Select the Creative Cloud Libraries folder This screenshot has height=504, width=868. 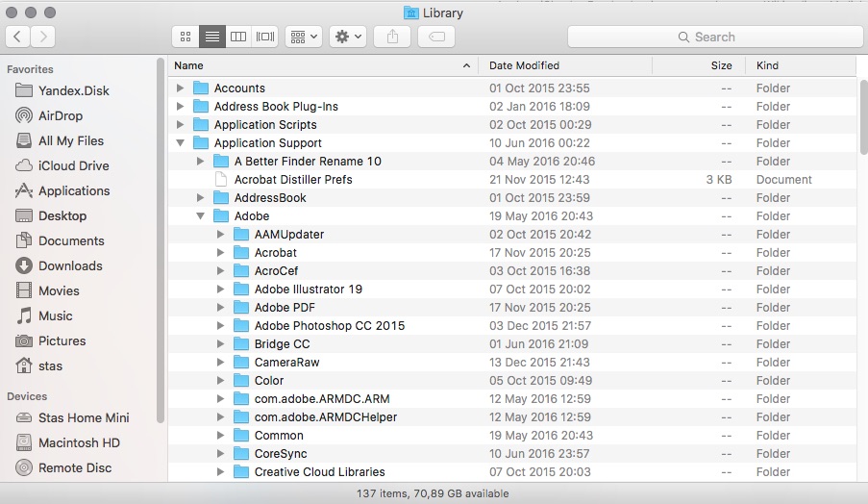coord(512,472)
